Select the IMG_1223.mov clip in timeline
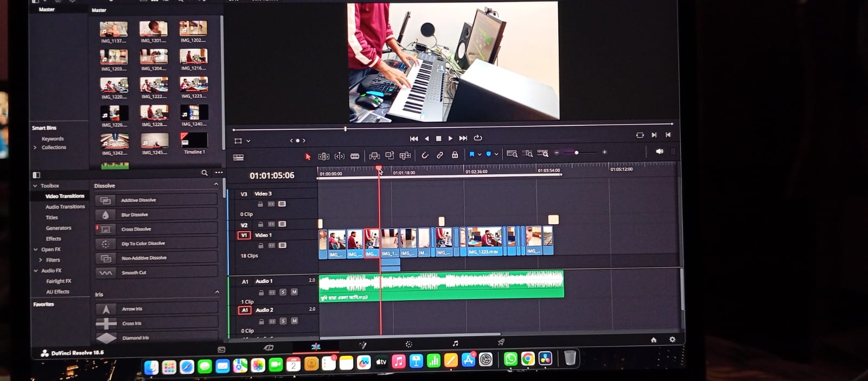868x381 pixels. point(485,242)
